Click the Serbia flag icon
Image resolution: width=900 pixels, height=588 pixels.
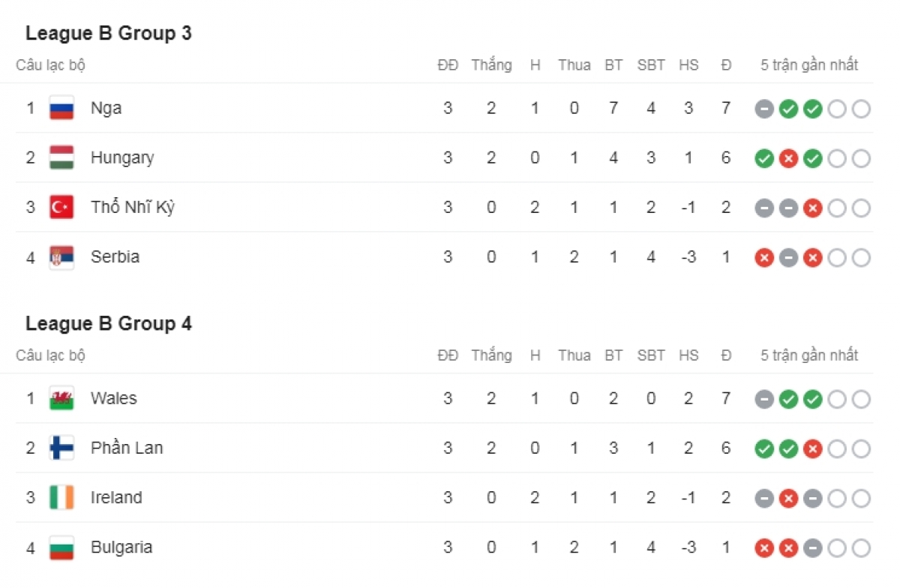(x=61, y=256)
